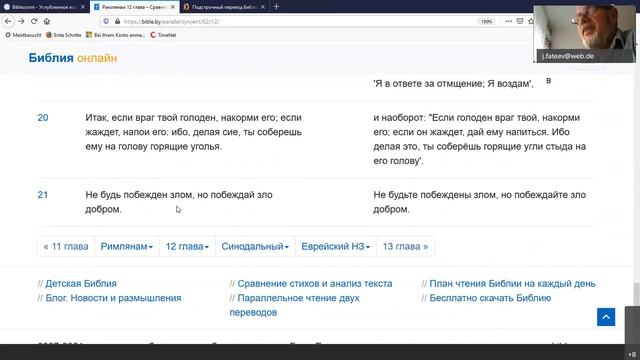Open the browser home page icon

coord(47,21)
